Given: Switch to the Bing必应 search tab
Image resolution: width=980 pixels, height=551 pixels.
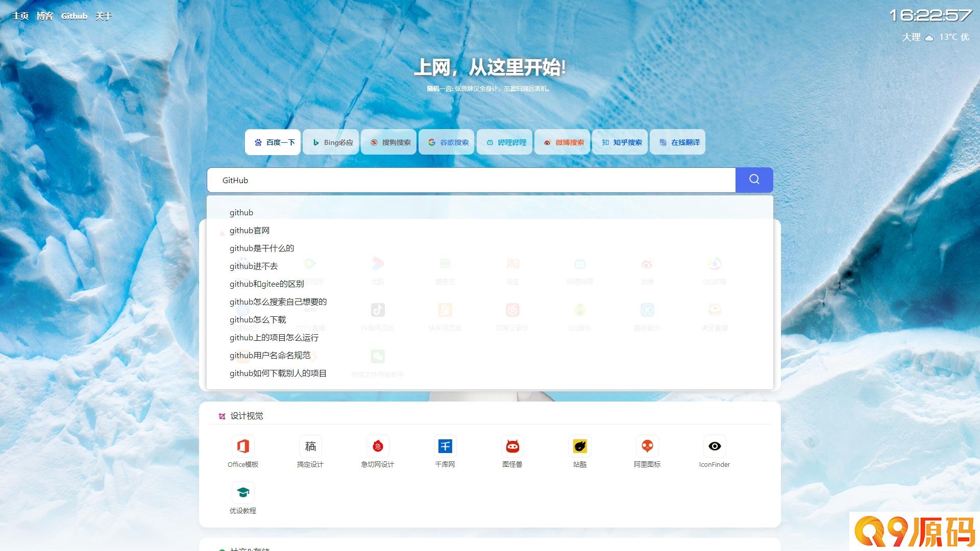Looking at the screenshot, I should click(x=331, y=142).
